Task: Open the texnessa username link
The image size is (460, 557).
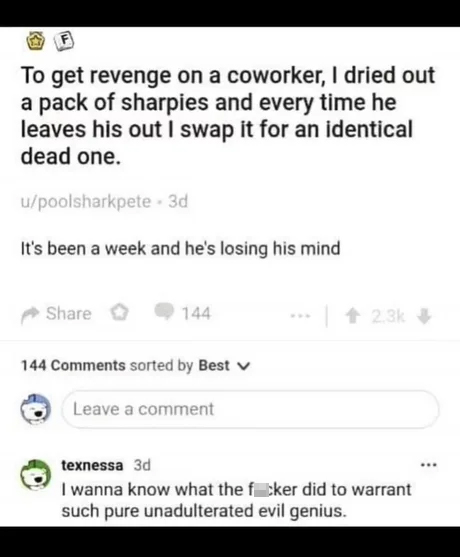Action: coord(92,465)
